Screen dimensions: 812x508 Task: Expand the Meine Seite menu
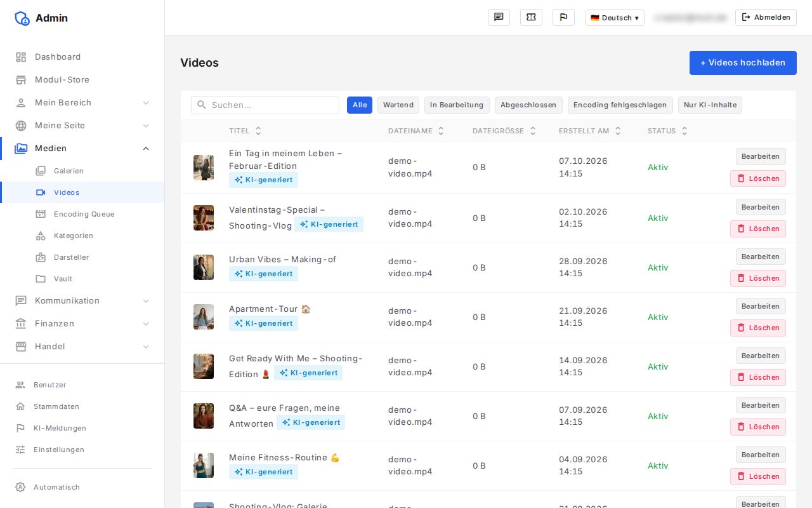82,126
